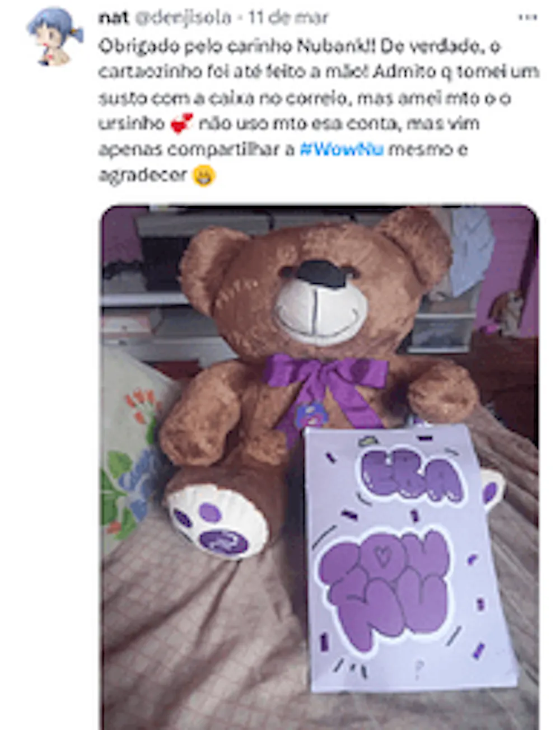Open the teddy bear photo attachment
This screenshot has height=730, width=560.
[x=319, y=467]
